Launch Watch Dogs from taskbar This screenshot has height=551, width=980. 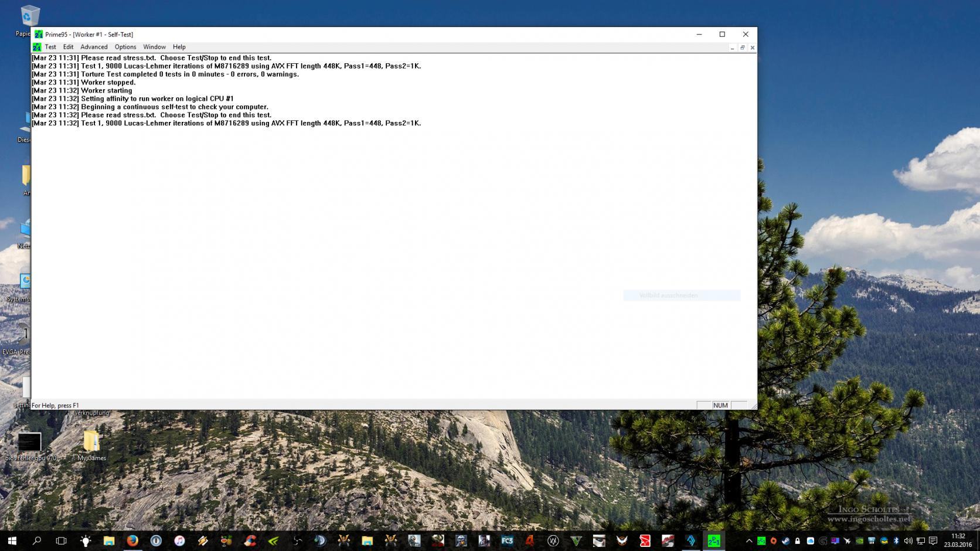pyautogui.click(x=553, y=540)
